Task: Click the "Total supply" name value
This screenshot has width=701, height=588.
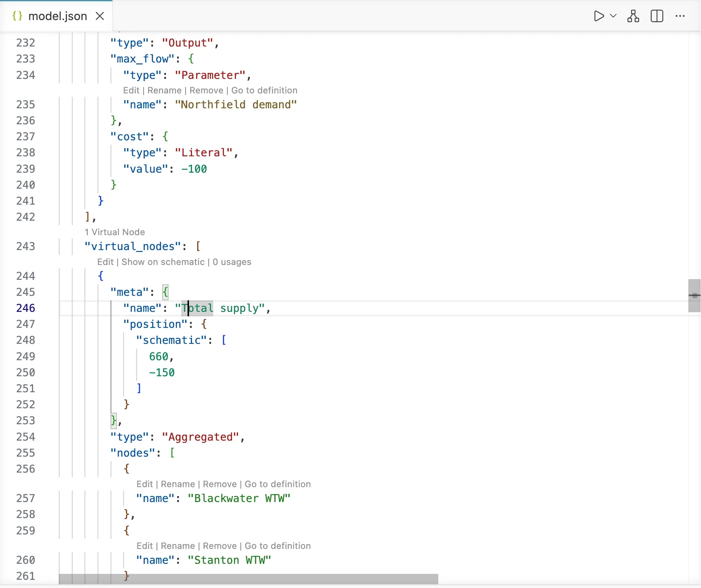Action: coord(220,308)
